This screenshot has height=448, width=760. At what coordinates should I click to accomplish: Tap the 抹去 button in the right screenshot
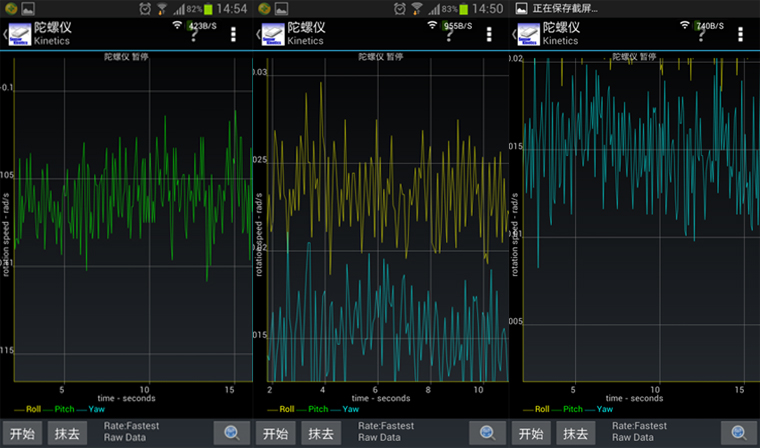click(576, 433)
